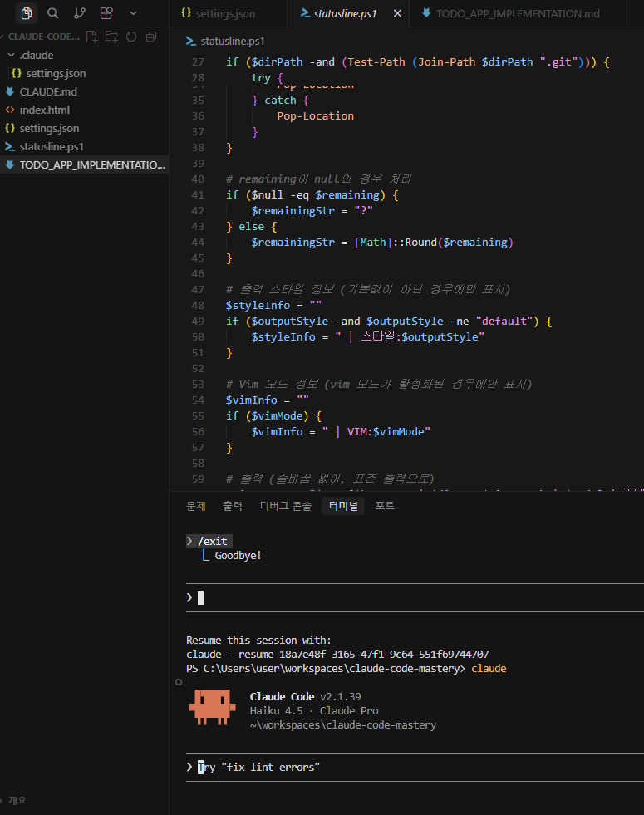Click the statusline.ps1 breadcrumb

(x=233, y=41)
